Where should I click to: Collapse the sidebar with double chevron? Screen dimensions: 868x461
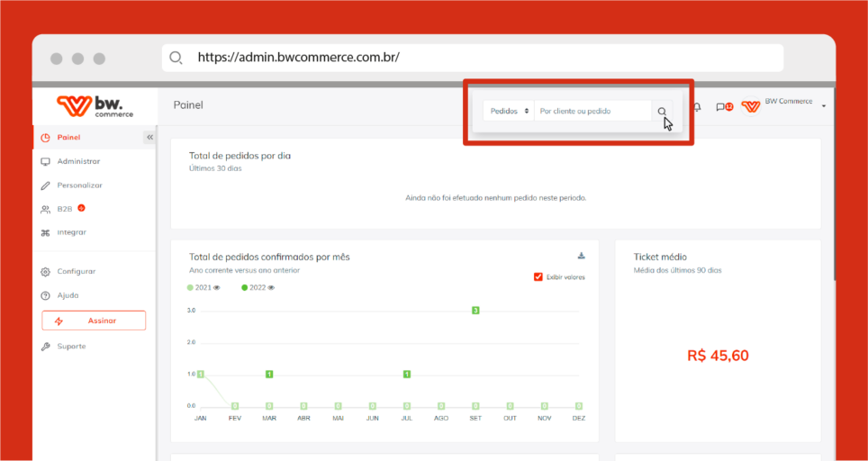(149, 137)
